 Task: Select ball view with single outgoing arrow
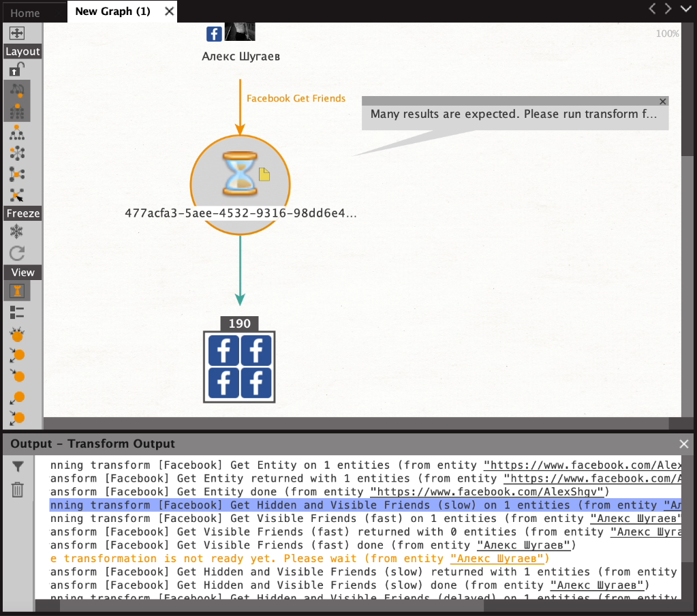click(x=17, y=397)
